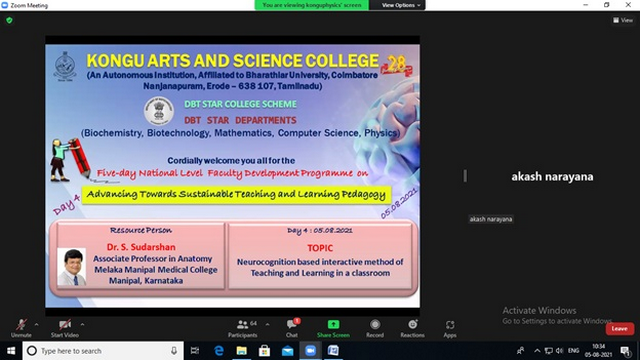Leave the Zoom meeting
The height and width of the screenshot is (360, 640).
(x=620, y=329)
